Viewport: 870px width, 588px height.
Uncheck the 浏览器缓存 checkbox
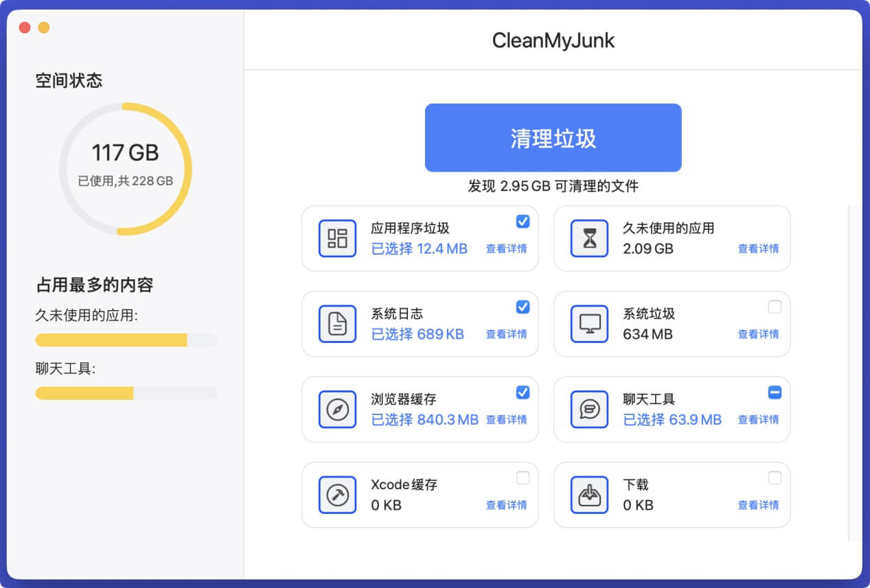(x=523, y=392)
